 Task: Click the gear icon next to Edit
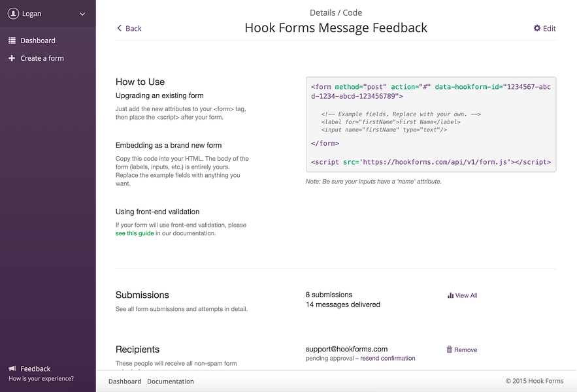tap(537, 28)
